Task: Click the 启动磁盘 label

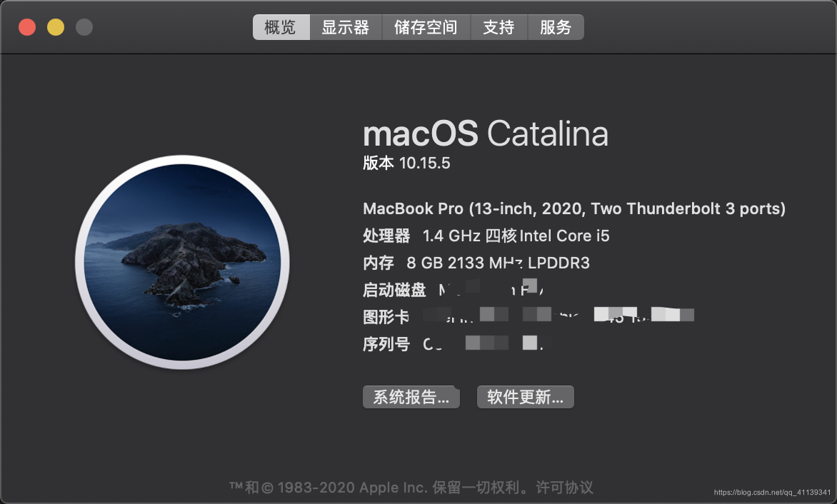Action: [x=394, y=290]
